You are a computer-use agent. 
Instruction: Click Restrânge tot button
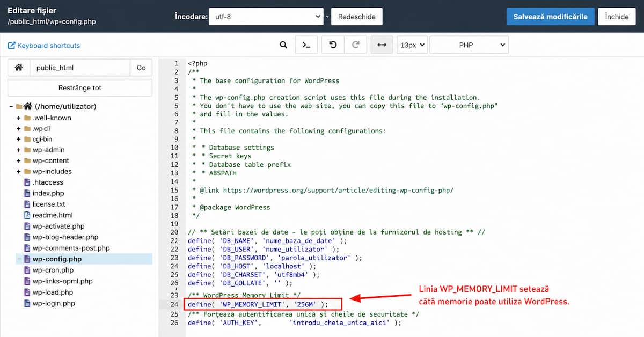(80, 88)
